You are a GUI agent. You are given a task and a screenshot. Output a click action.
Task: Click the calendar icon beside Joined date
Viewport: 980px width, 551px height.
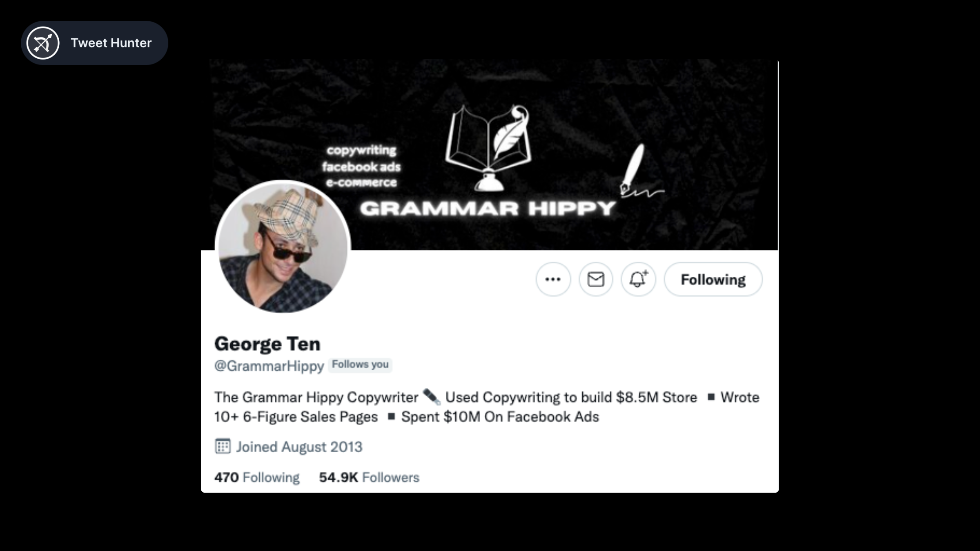point(223,446)
